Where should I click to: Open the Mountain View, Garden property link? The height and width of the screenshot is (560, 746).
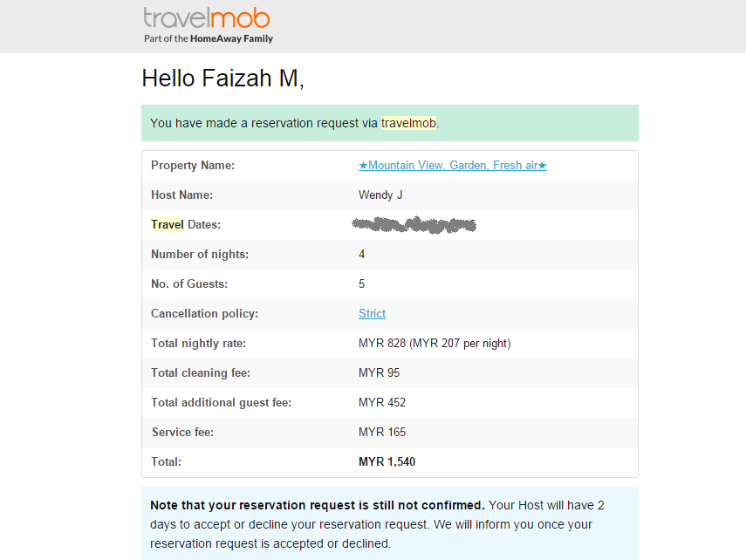[x=452, y=166]
